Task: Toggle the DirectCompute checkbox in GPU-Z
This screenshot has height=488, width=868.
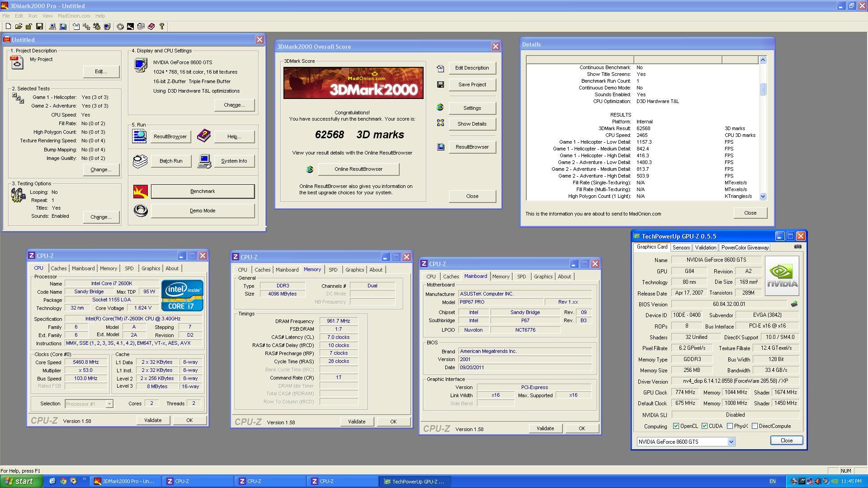Action: [755, 426]
